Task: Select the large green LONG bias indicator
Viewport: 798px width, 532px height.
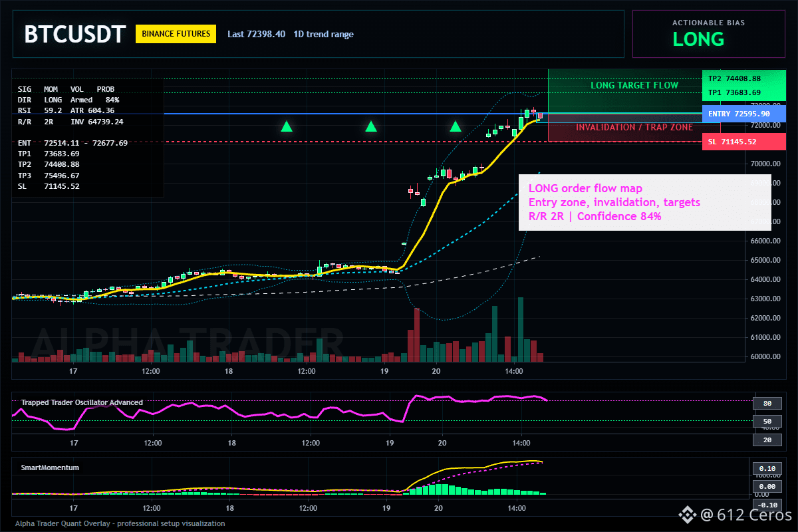Action: point(698,39)
